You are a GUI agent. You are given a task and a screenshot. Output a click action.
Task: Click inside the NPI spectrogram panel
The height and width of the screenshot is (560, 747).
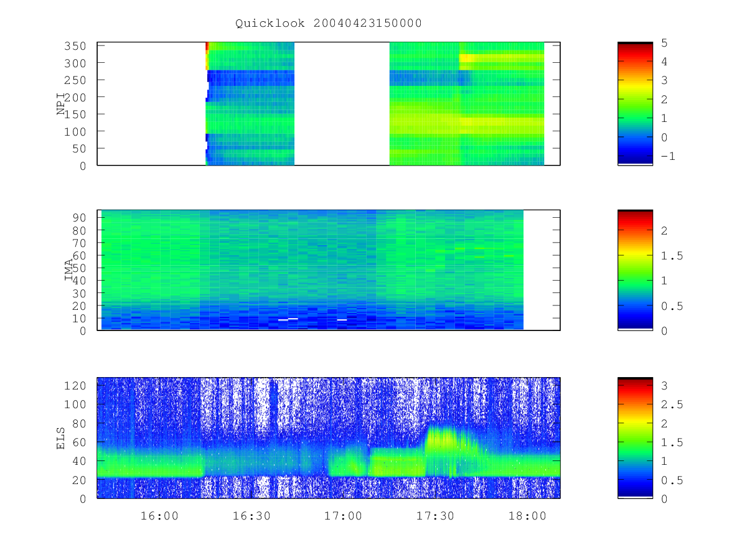click(329, 103)
